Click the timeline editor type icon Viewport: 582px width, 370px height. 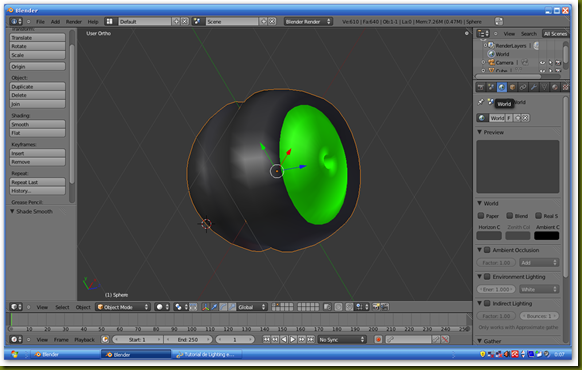(16, 340)
